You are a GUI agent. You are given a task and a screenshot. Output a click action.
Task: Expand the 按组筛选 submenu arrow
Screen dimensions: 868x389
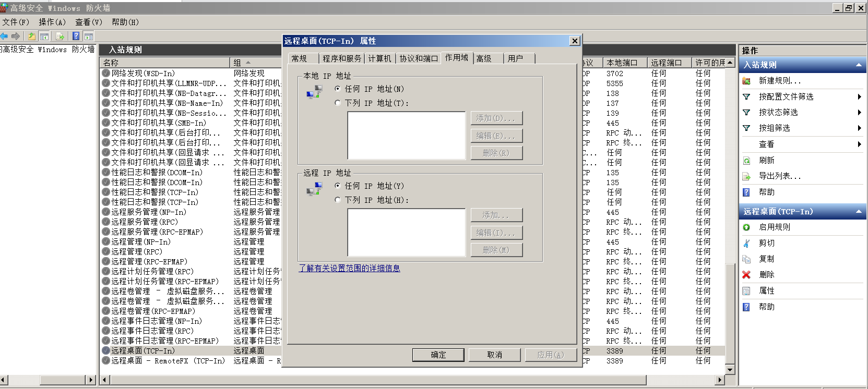[x=859, y=128]
